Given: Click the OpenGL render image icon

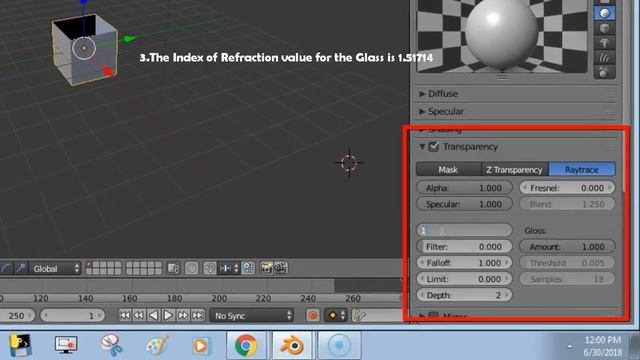Looking at the screenshot, I should pos(266,269).
